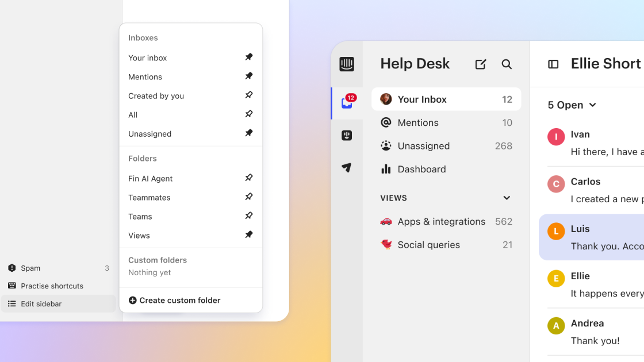
Task: Click the Spam shield icon
Action: 12,268
